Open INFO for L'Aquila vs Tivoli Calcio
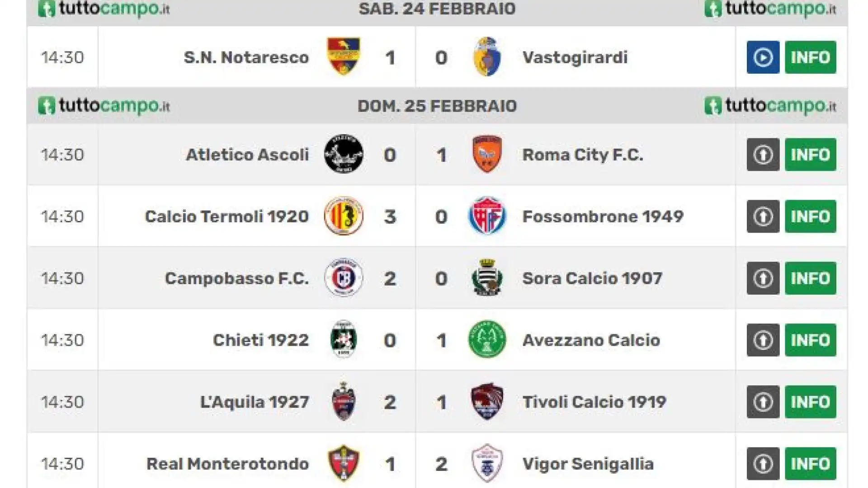This screenshot has height=488, width=868. point(811,402)
